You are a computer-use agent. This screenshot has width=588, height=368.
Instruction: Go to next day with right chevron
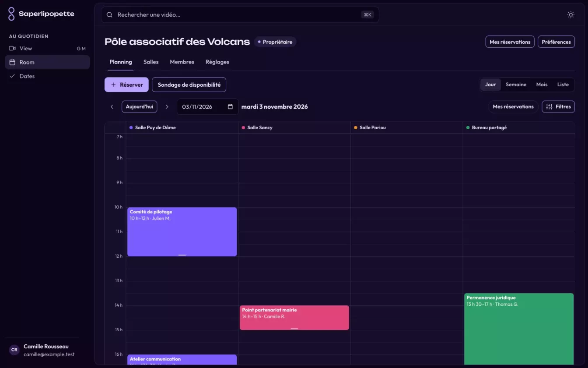pyautogui.click(x=167, y=107)
